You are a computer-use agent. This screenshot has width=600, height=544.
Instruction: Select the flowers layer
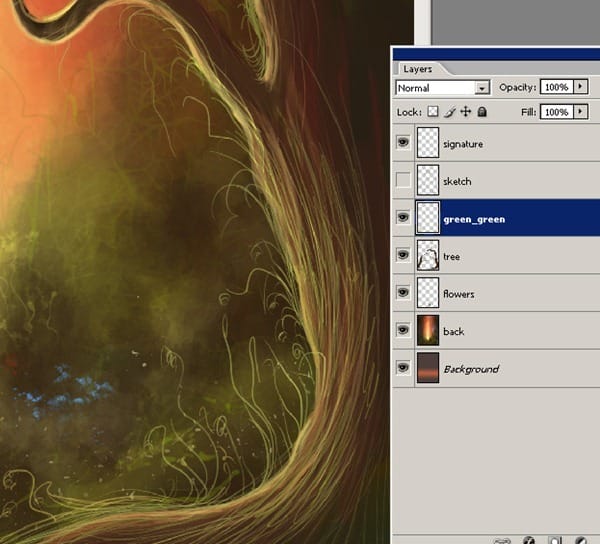[459, 294]
